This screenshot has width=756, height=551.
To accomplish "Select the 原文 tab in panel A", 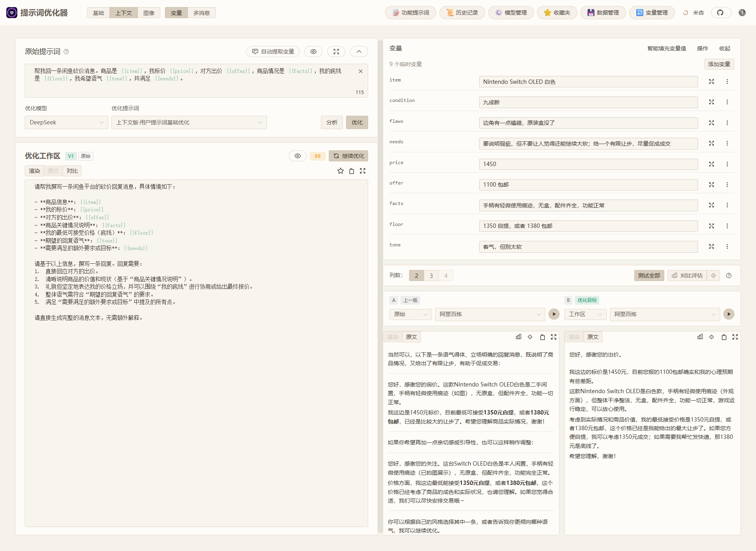I will coord(411,337).
